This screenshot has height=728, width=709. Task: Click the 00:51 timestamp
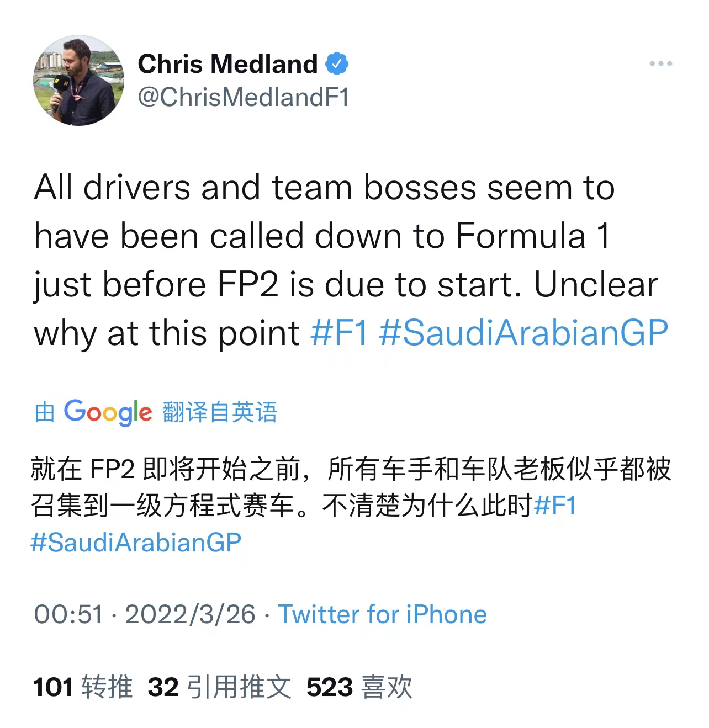pyautogui.click(x=68, y=614)
